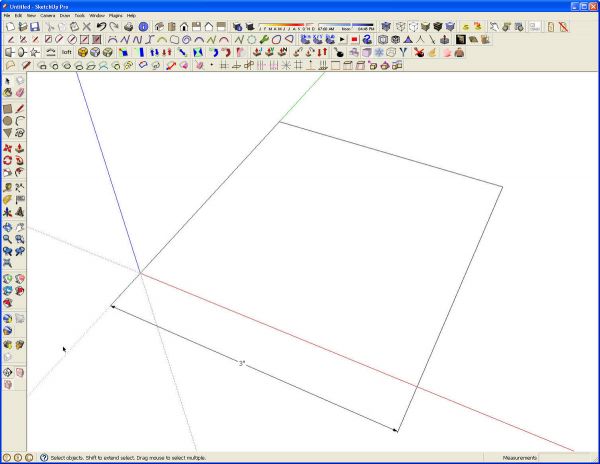
Task: Click the Print icon
Action: [129, 26]
